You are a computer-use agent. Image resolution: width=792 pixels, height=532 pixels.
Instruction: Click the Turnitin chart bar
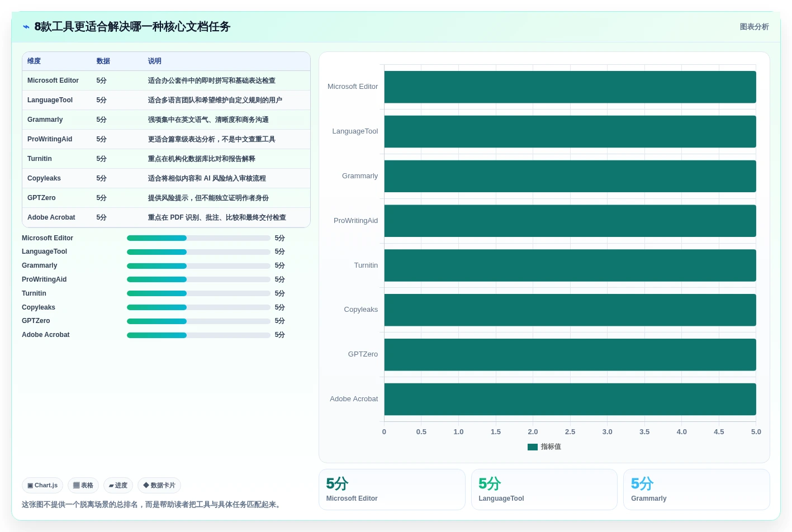pyautogui.click(x=570, y=265)
